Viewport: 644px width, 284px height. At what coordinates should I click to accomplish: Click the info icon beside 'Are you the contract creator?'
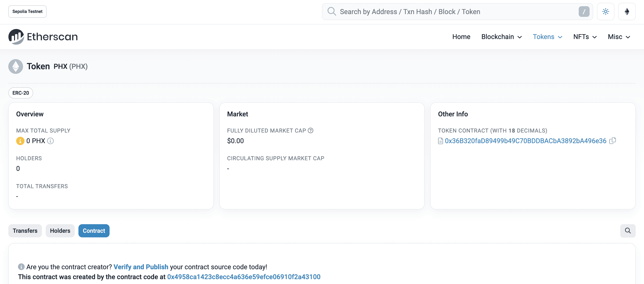coord(21,267)
